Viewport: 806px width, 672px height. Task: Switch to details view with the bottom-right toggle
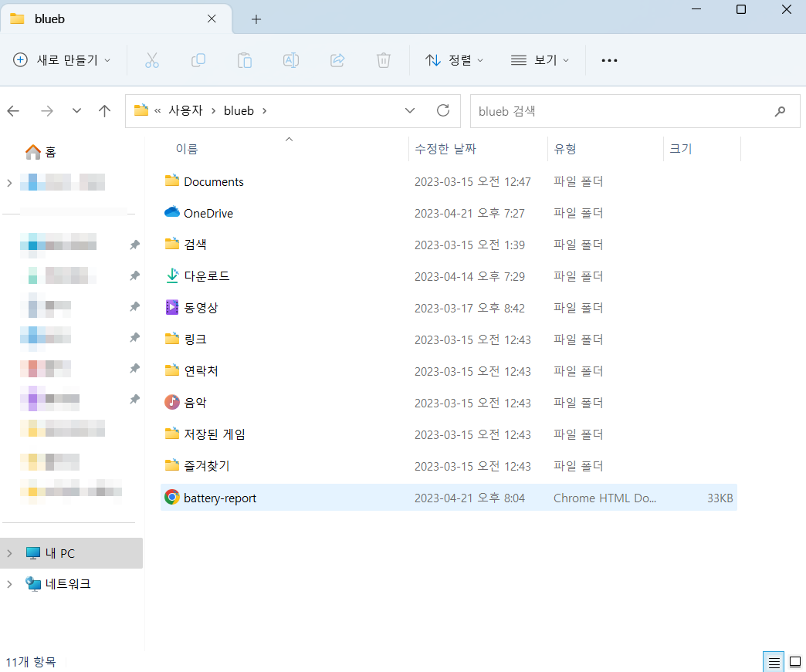click(774, 661)
